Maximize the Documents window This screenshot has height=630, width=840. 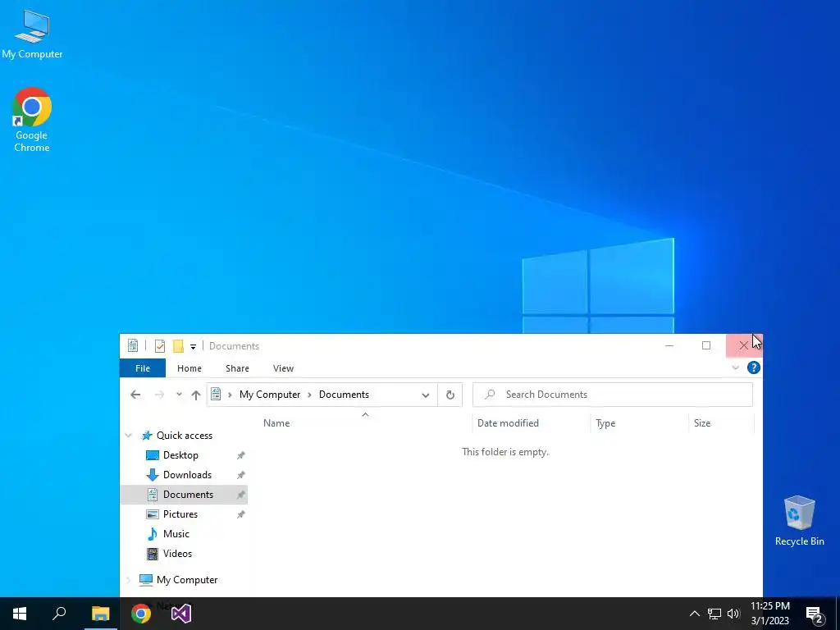[x=706, y=345]
